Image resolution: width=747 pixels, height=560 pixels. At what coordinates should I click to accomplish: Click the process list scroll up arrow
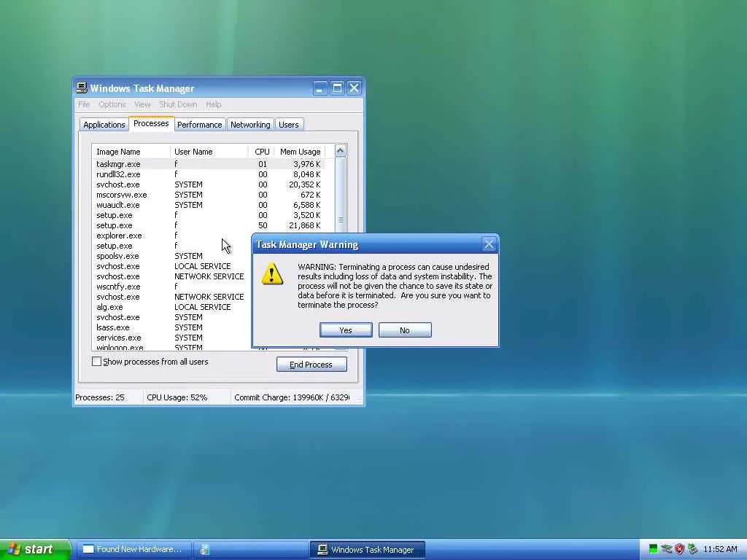pos(340,151)
